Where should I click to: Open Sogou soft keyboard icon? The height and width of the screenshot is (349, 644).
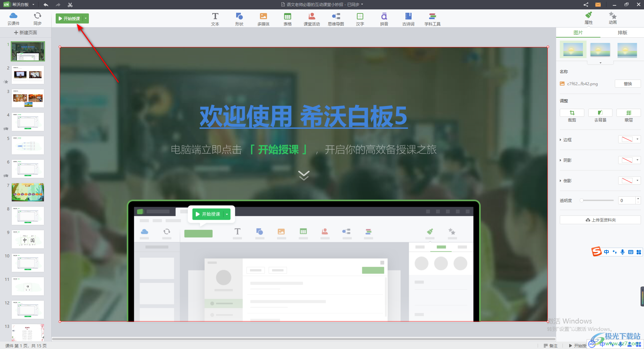click(631, 252)
